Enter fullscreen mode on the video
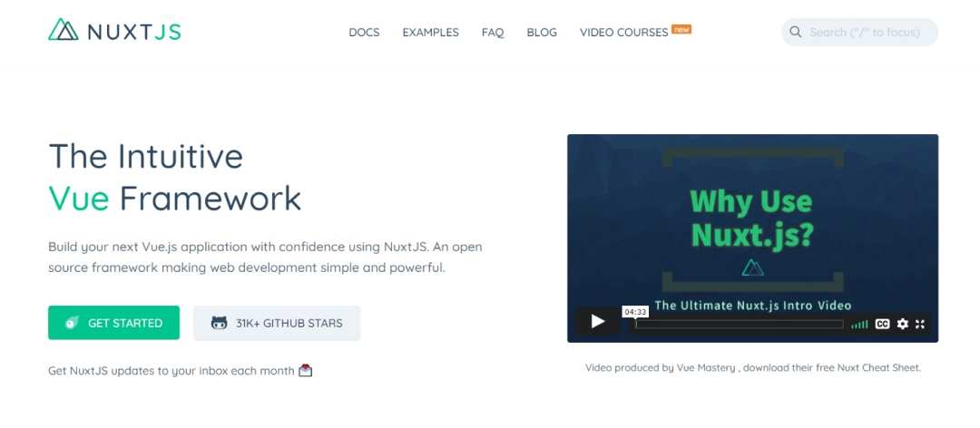This screenshot has height=428, width=980. point(920,324)
